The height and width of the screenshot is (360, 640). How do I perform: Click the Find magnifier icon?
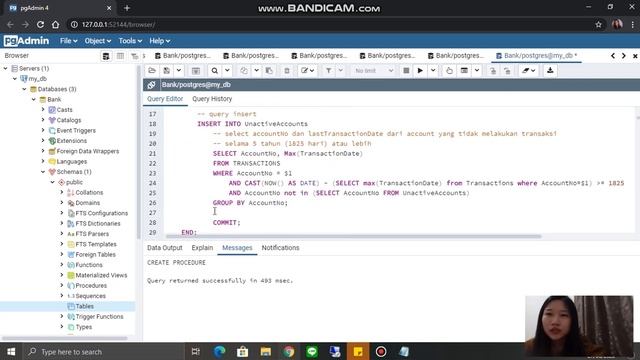point(215,71)
